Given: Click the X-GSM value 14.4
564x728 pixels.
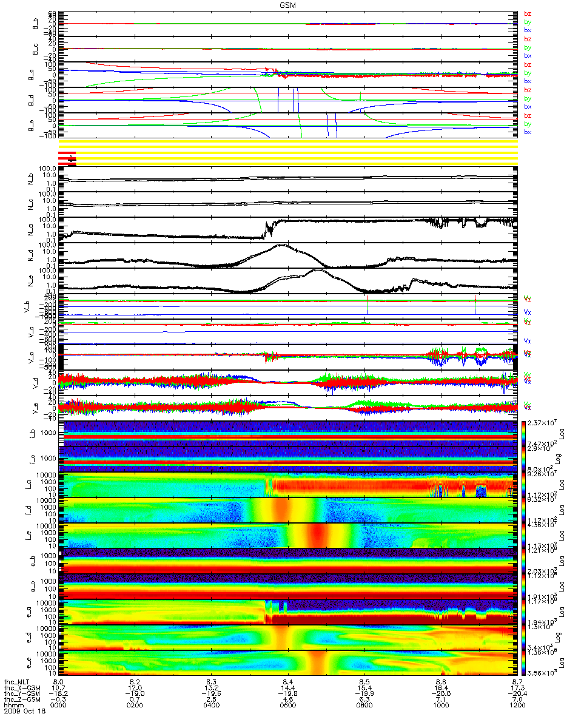Looking at the screenshot, I should coord(287,689).
